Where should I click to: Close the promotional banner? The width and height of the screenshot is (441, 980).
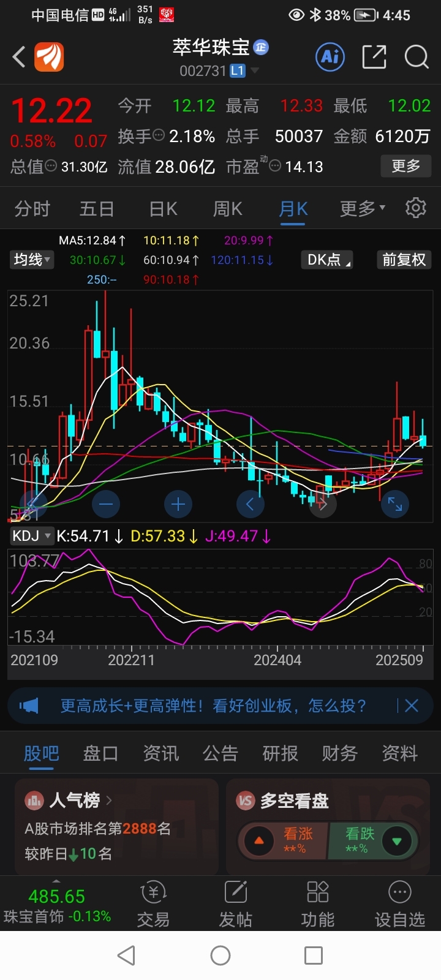tap(412, 706)
